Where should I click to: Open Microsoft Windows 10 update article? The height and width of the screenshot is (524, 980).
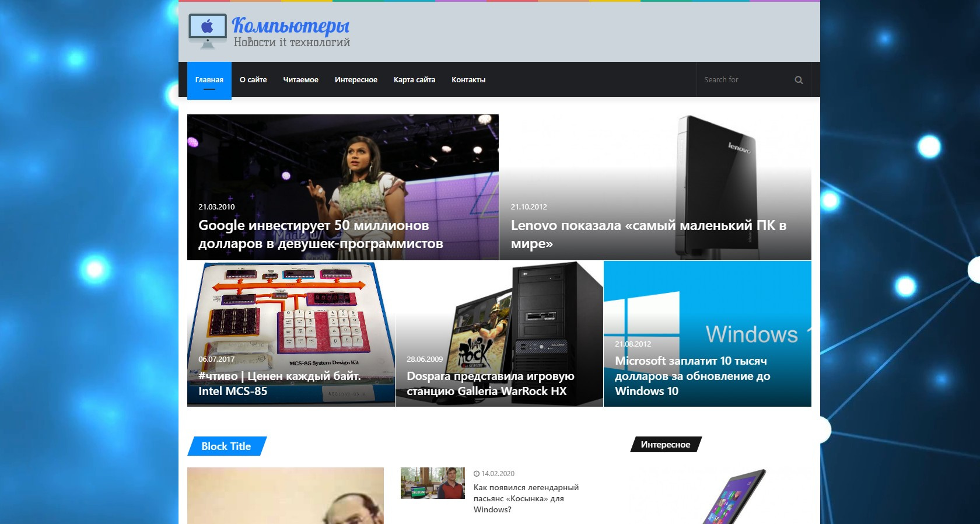coord(692,376)
